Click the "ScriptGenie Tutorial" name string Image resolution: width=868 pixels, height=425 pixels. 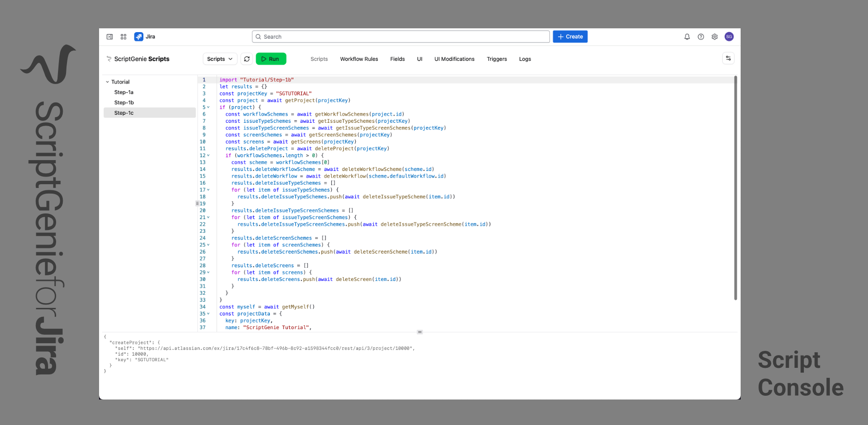tap(277, 328)
